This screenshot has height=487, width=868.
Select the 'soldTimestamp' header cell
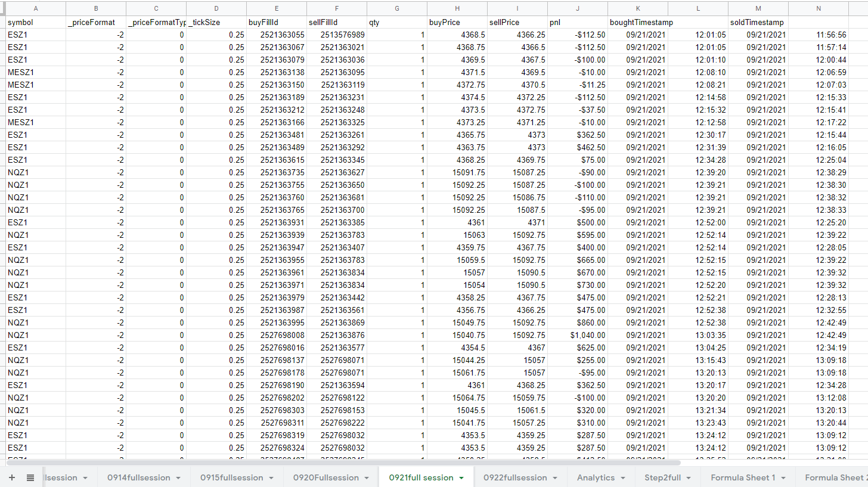click(758, 22)
